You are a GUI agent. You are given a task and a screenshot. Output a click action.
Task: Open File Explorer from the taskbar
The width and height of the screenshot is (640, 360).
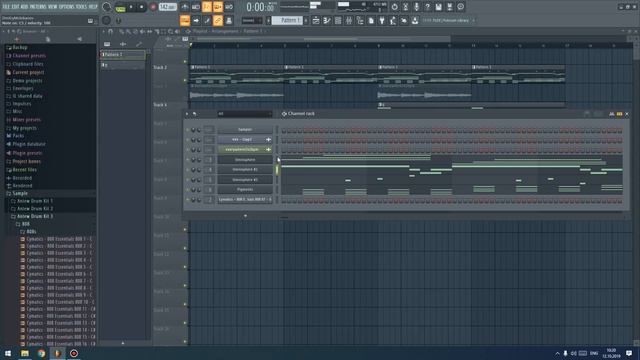click(x=25, y=353)
